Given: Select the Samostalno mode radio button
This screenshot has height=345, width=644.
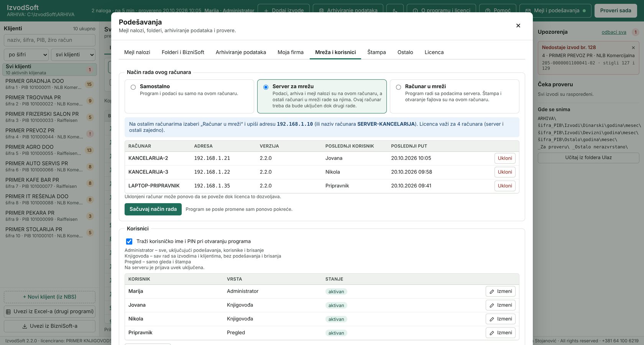Looking at the screenshot, I should click(x=133, y=87).
